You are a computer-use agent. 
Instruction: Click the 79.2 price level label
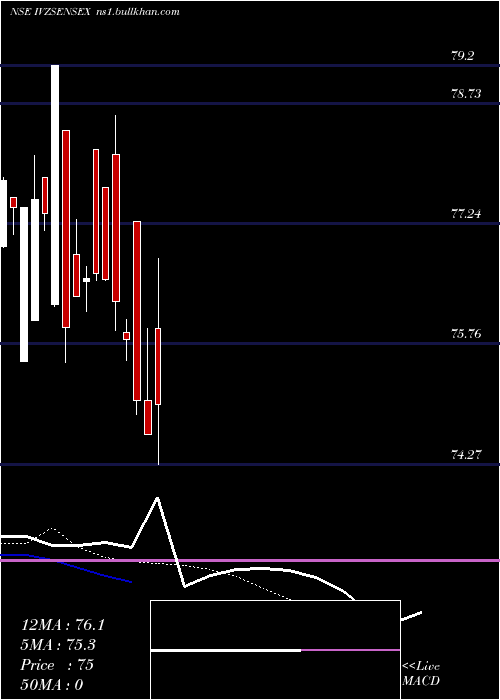(462, 56)
